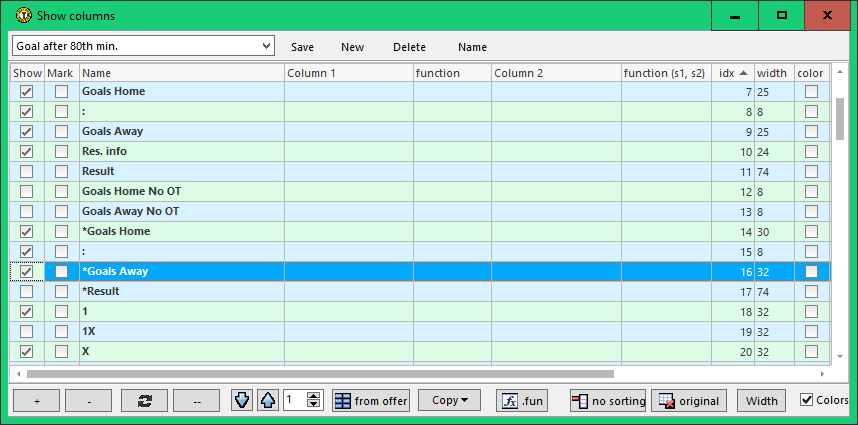Move selected row down with arrow
Image resolution: width=858 pixels, height=425 pixels.
click(x=242, y=401)
